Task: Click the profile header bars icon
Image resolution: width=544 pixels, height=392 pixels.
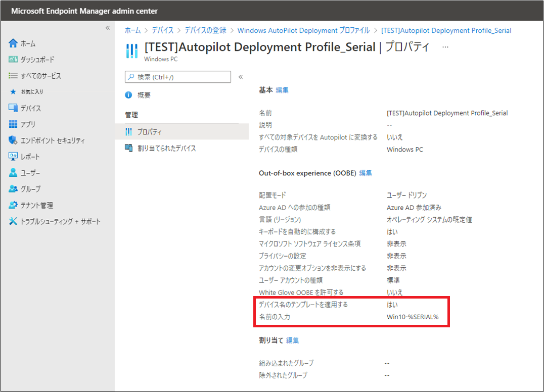Action: tap(132, 51)
